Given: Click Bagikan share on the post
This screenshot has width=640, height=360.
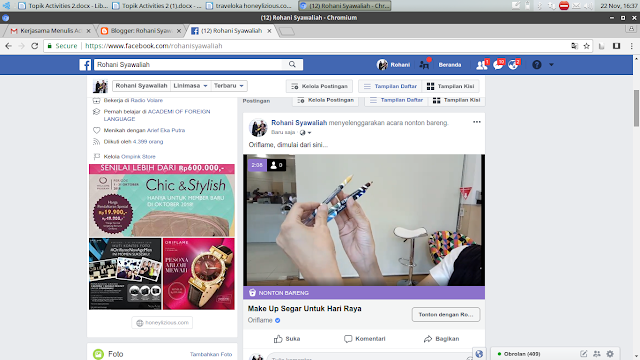Looking at the screenshot, I should [x=441, y=339].
